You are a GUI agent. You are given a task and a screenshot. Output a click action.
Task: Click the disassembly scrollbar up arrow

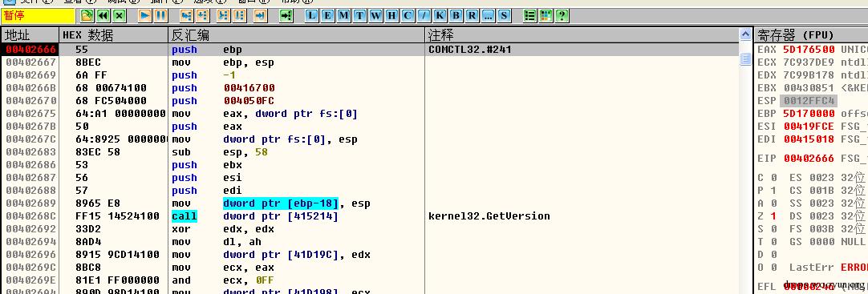pyautogui.click(x=745, y=35)
